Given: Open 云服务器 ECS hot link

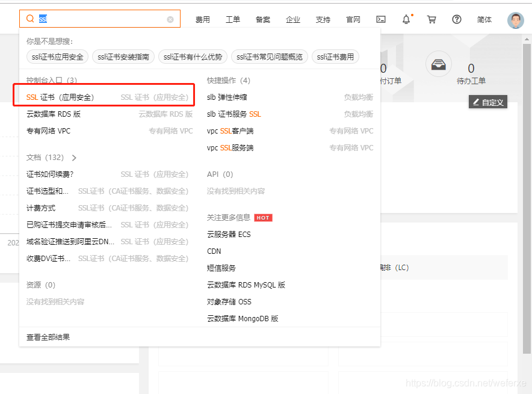Looking at the screenshot, I should coord(229,235).
